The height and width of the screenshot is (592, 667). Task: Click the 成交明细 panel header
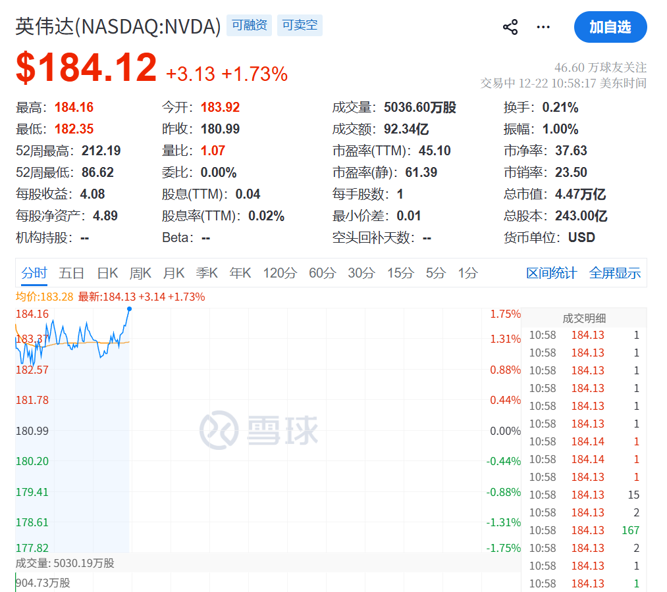[x=586, y=317]
